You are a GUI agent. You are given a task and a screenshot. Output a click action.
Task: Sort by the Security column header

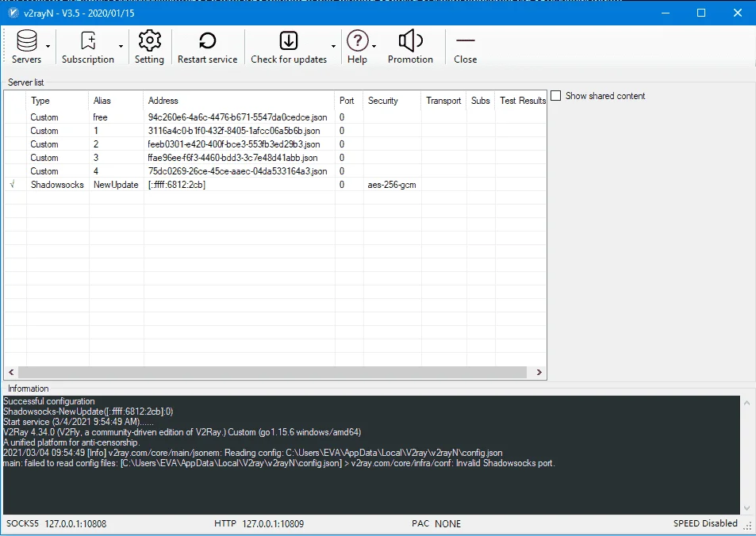click(392, 100)
